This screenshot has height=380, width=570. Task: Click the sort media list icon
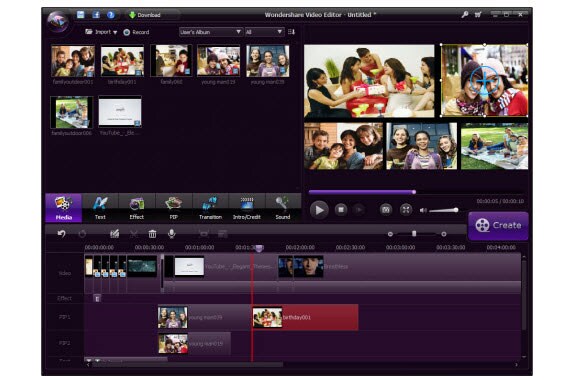[291, 32]
